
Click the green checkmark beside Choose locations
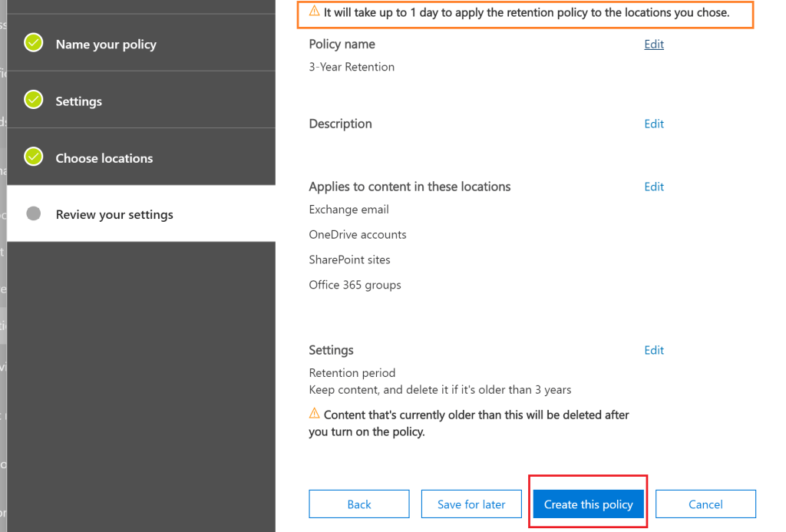point(34,157)
